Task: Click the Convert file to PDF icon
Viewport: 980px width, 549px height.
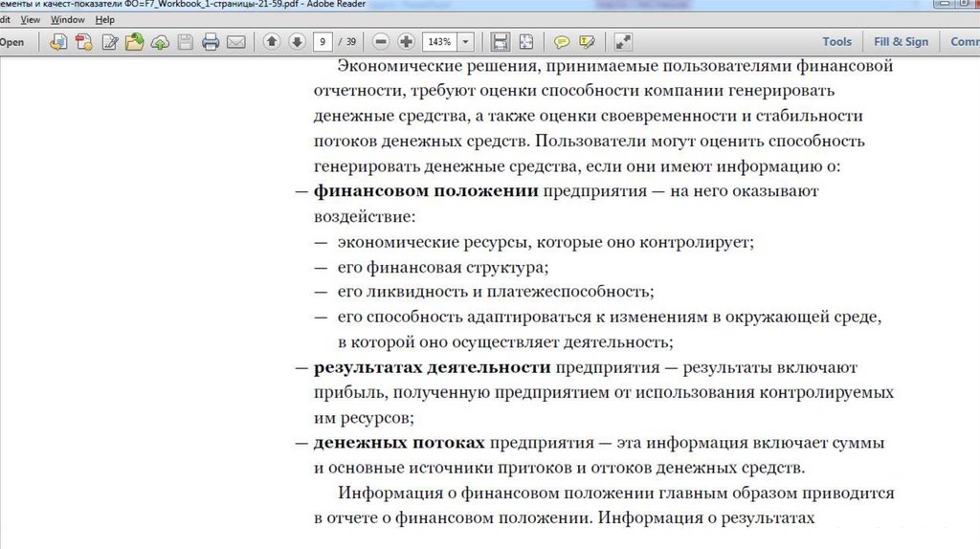Action: [x=58, y=42]
